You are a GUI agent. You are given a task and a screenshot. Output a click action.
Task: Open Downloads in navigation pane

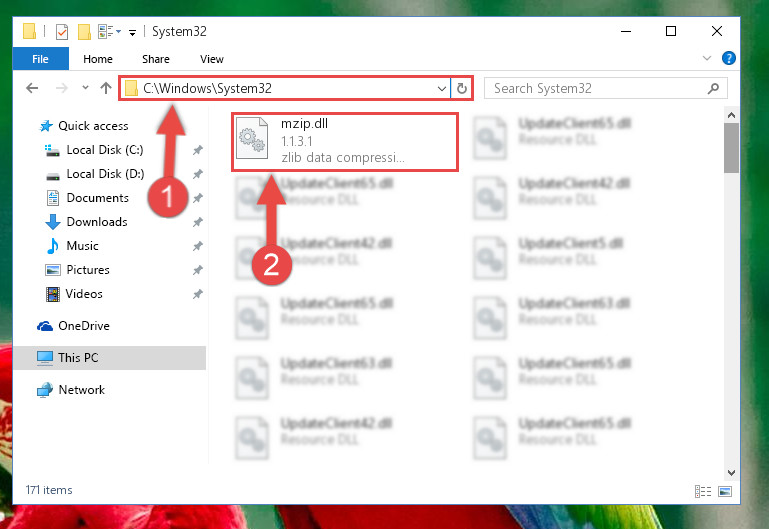pos(86,222)
